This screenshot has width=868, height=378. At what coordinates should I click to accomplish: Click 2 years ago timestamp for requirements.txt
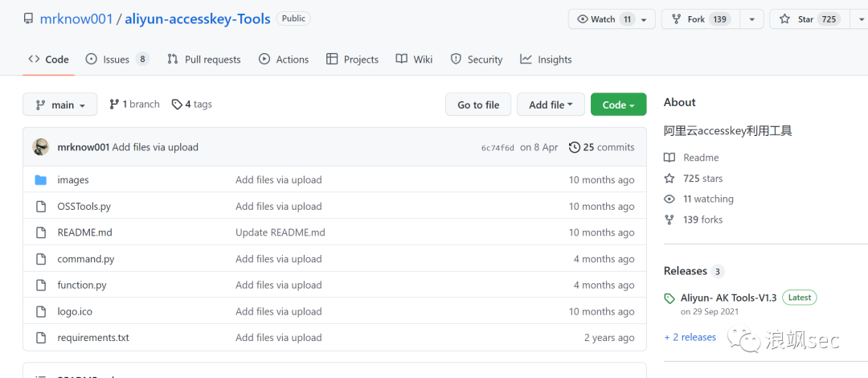point(609,338)
